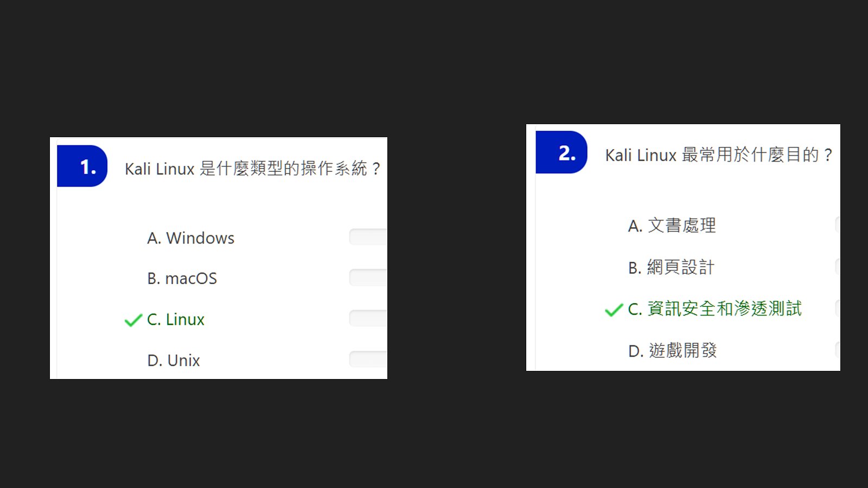
Task: Click the gray bar next to macOS
Action: 368,278
